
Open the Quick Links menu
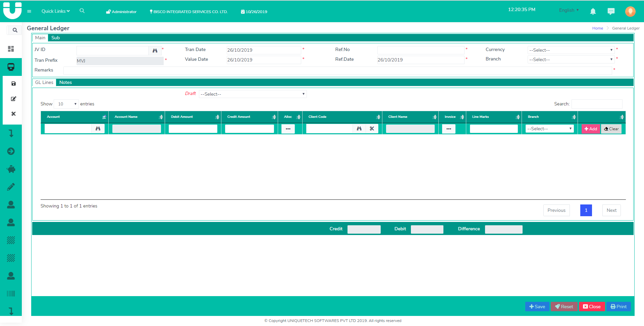55,11
